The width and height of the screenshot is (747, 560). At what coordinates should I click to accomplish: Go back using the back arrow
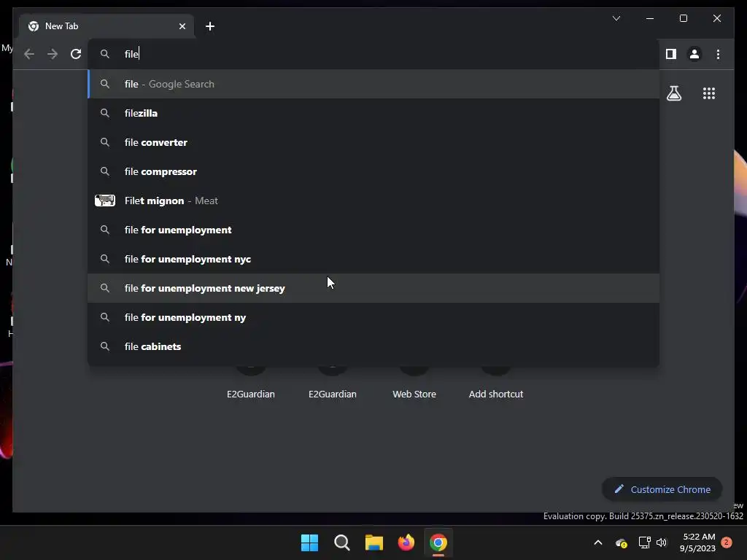point(29,54)
